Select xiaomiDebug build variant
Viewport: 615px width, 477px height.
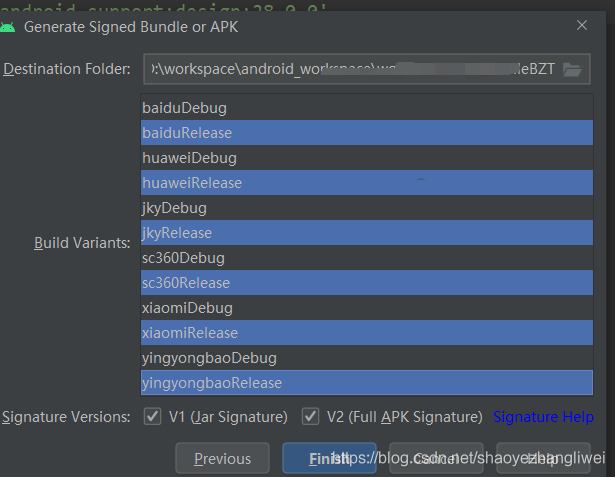[367, 308]
